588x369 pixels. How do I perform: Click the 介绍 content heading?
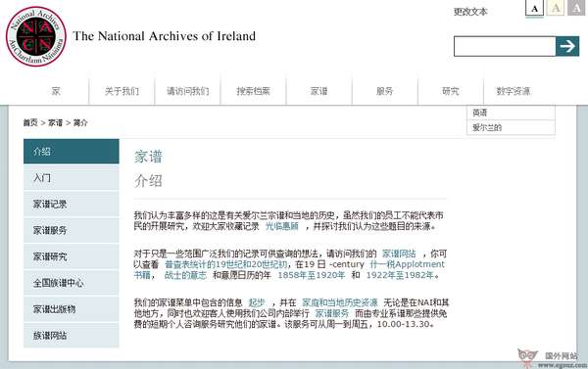point(148,181)
